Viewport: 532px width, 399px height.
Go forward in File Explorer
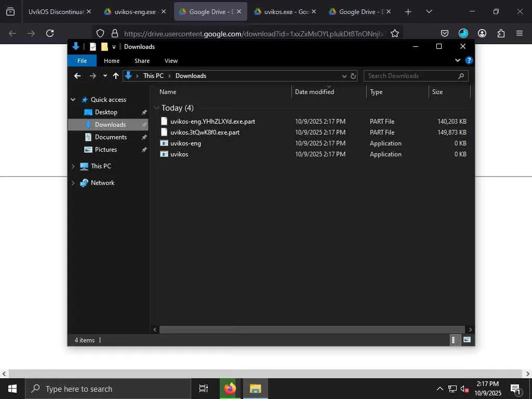[92, 76]
